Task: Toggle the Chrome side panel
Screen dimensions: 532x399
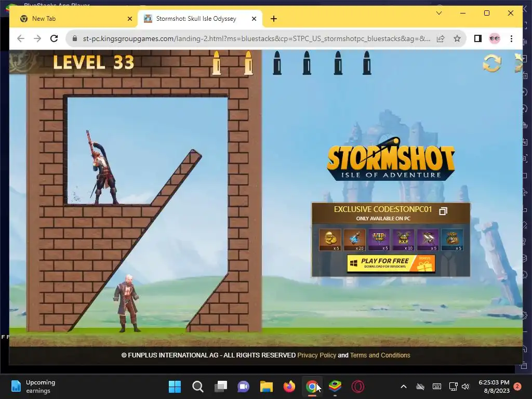Action: 478,38
